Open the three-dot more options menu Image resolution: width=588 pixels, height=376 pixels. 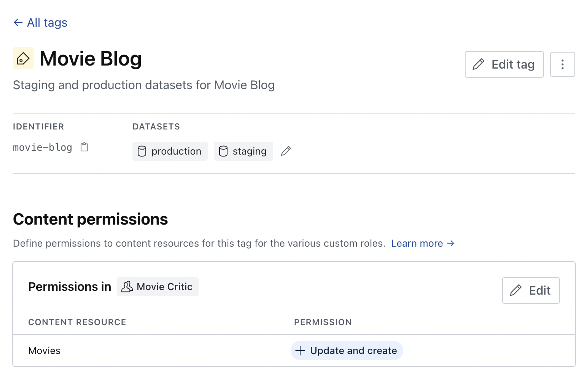click(562, 65)
